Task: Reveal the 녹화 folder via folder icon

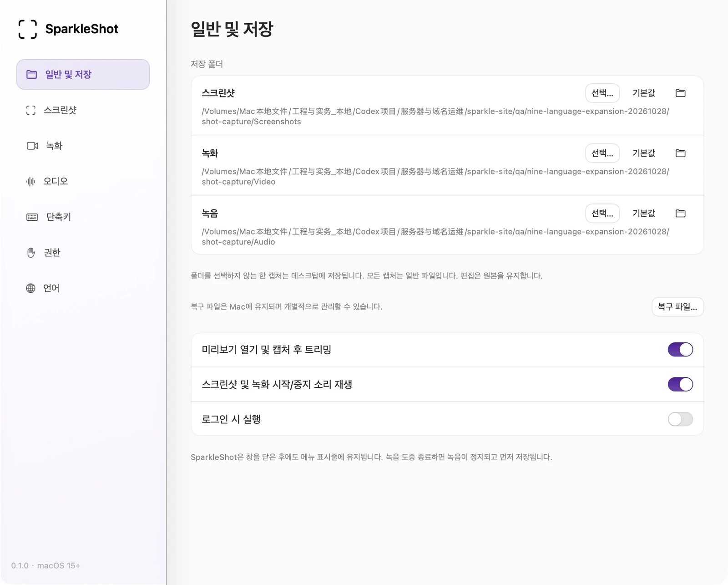Action: pos(680,153)
